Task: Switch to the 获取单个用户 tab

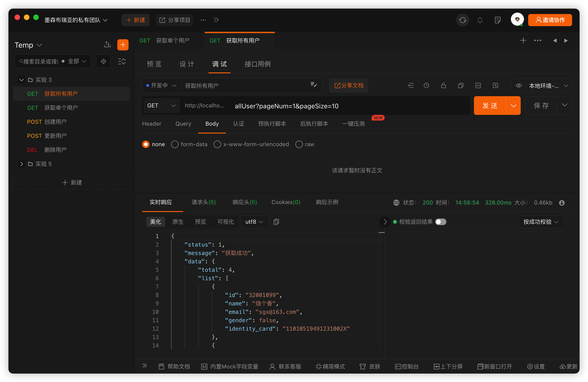Action: (x=169, y=40)
